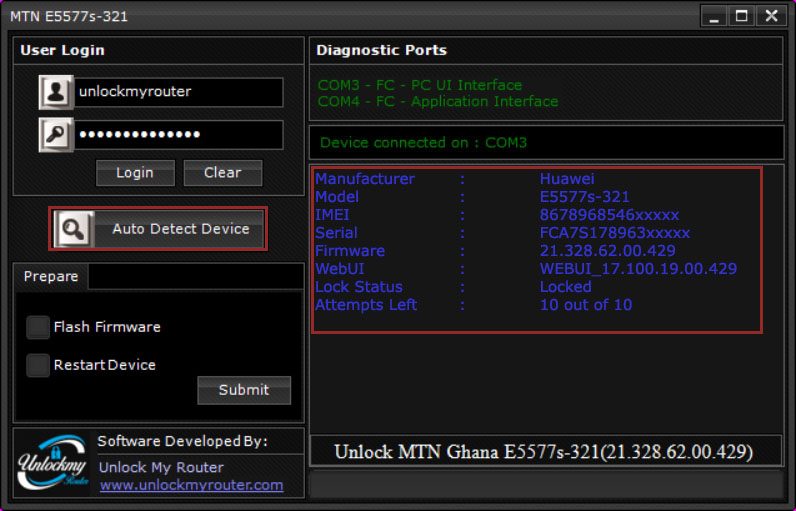Switch to the Prepare tab
This screenshot has width=796, height=511.
coord(51,277)
